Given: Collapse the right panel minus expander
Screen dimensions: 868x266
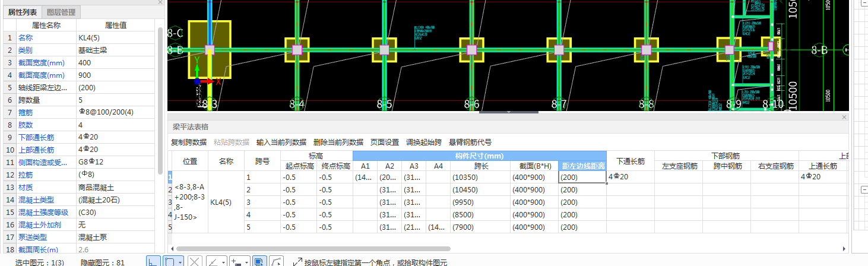Looking at the screenshot, I should (x=864, y=189).
